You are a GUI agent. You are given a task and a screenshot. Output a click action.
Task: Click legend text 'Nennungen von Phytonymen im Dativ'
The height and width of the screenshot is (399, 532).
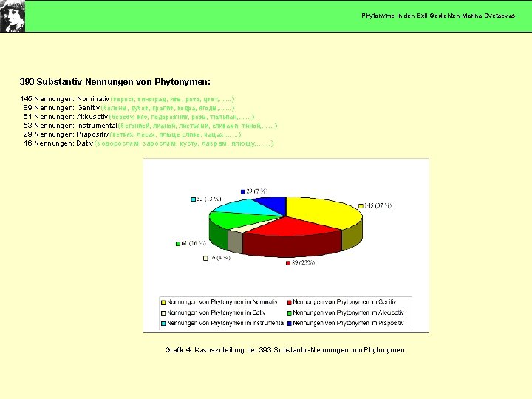pyautogui.click(x=216, y=313)
